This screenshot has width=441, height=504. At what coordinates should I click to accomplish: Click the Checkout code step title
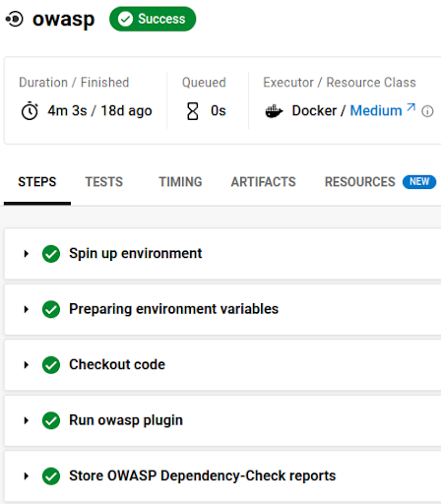click(117, 364)
